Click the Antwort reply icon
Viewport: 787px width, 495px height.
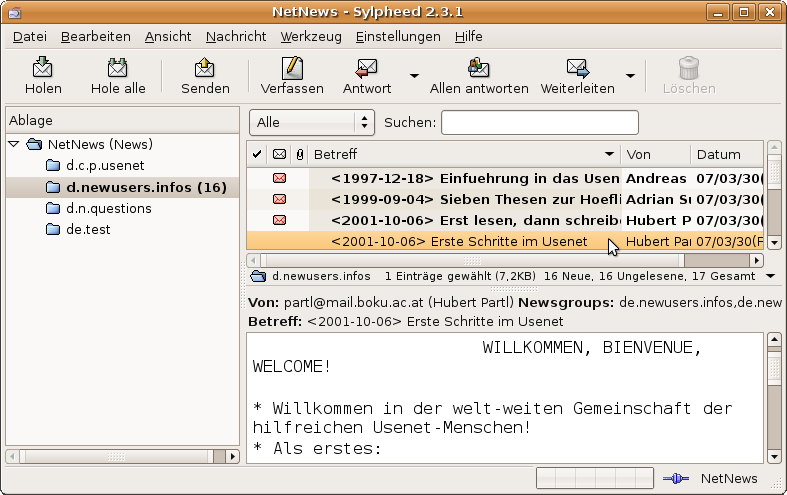(x=367, y=68)
